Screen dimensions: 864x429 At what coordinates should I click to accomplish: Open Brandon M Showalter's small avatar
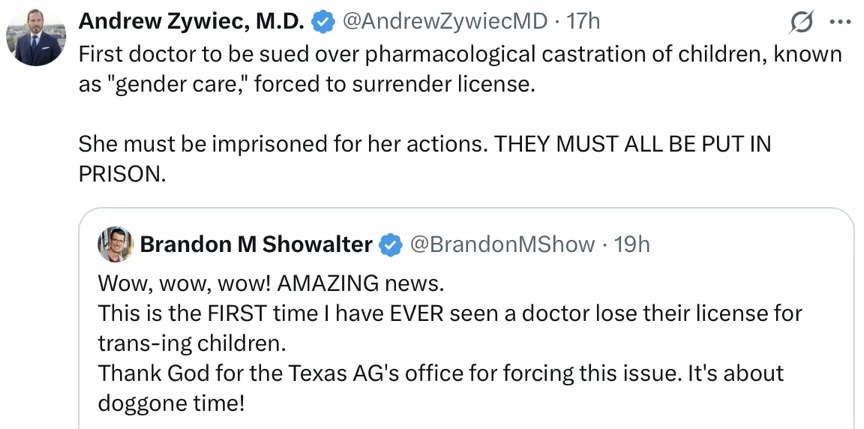[x=116, y=244]
